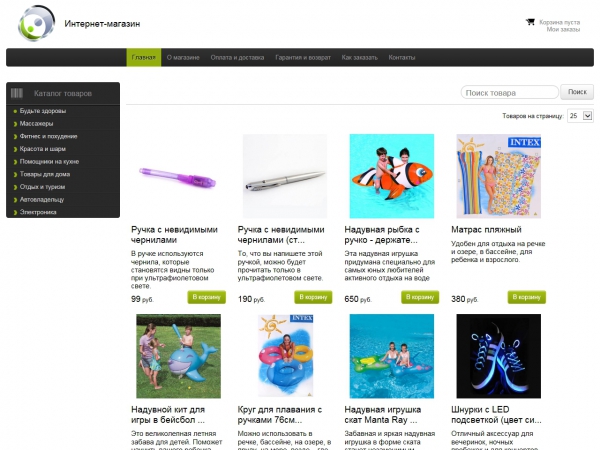
Task: Open the Товаров на страницу dropdown
Action: click(580, 116)
